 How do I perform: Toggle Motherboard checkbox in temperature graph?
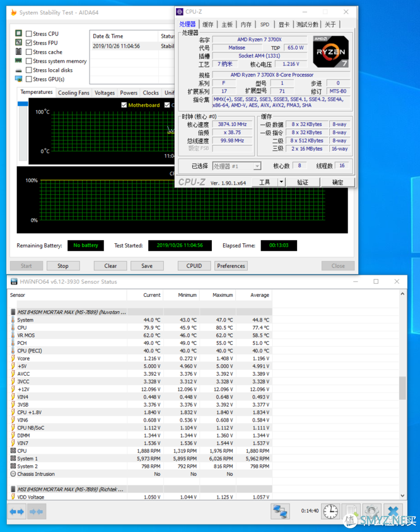point(124,105)
